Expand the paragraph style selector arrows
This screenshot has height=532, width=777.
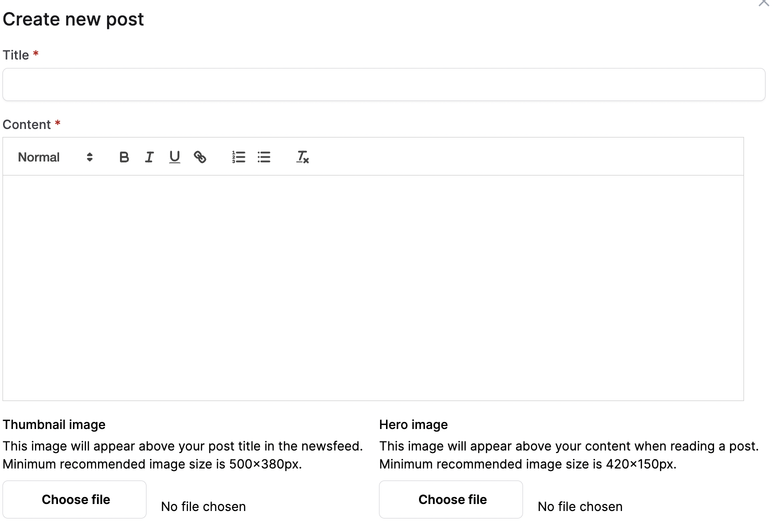(90, 157)
